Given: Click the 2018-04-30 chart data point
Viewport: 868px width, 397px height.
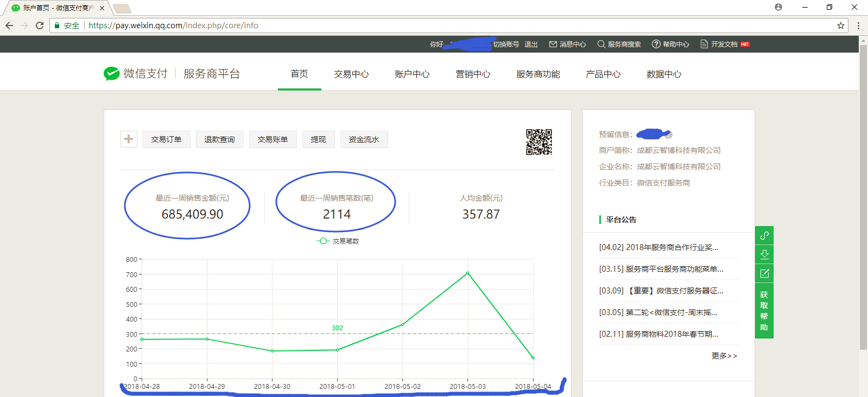Looking at the screenshot, I should 273,351.
